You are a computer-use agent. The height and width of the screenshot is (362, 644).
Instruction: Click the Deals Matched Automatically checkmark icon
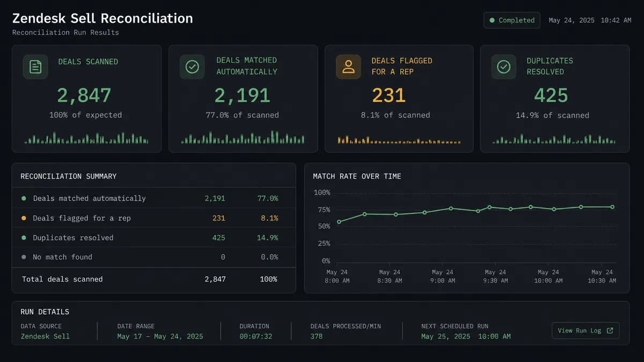pyautogui.click(x=192, y=67)
